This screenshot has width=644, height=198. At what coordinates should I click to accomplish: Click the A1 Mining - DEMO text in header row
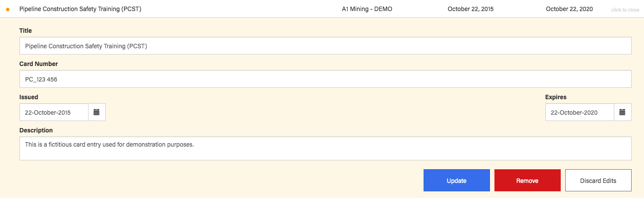367,9
